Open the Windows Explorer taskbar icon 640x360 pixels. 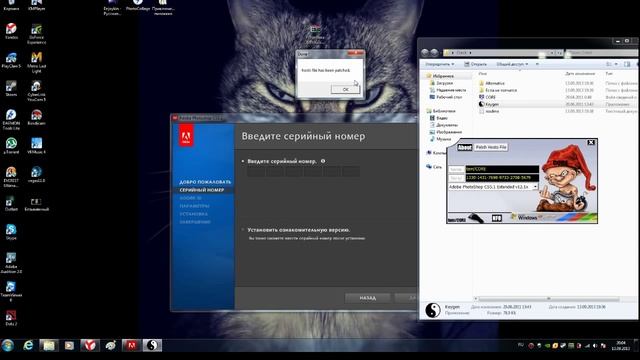pos(49,346)
